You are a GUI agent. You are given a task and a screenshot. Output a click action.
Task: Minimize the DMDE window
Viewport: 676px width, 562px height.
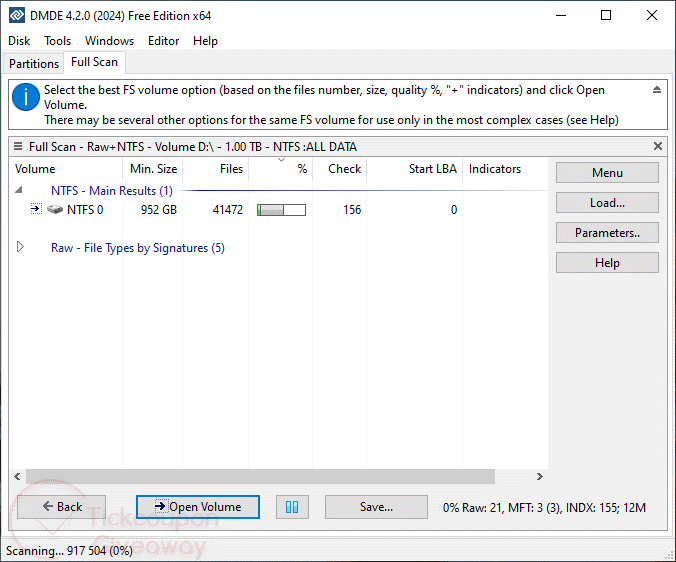pos(560,16)
